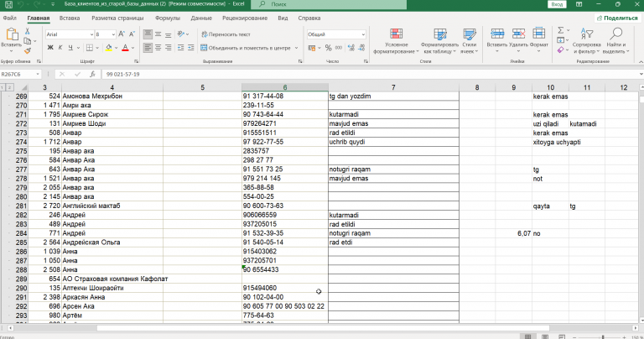Center text horizontally in cell
Viewport: 644px width, 339px height.
[x=158, y=48]
